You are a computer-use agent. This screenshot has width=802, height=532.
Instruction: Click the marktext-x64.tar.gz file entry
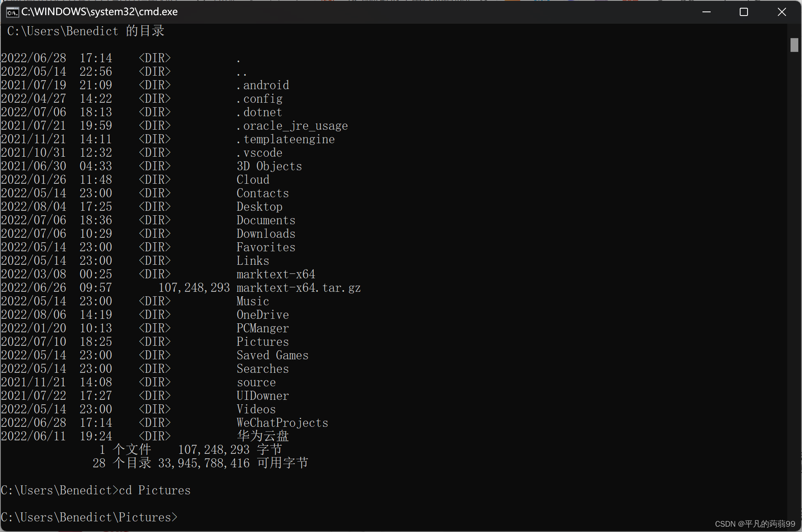coord(299,288)
